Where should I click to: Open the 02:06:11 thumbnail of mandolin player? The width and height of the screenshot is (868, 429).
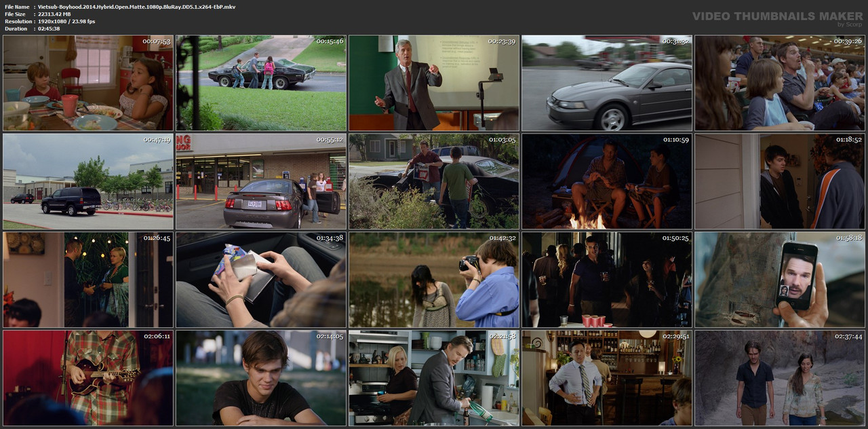88,378
